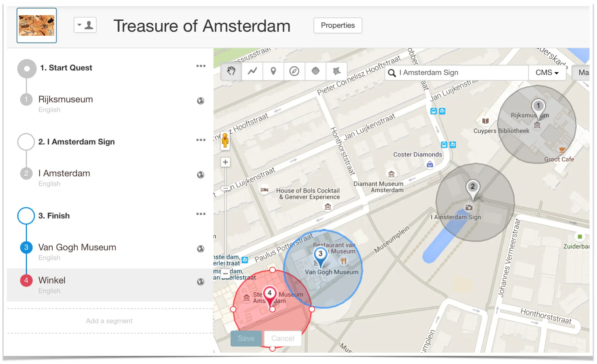Screen dimensions: 597x364
Task: Click the 2. I Amsterdam Sign heading
Action: click(76, 142)
